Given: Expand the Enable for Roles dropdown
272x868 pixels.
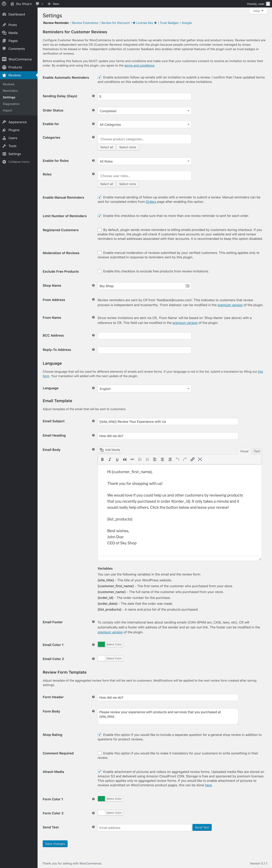Looking at the screenshot, I should click(x=144, y=161).
